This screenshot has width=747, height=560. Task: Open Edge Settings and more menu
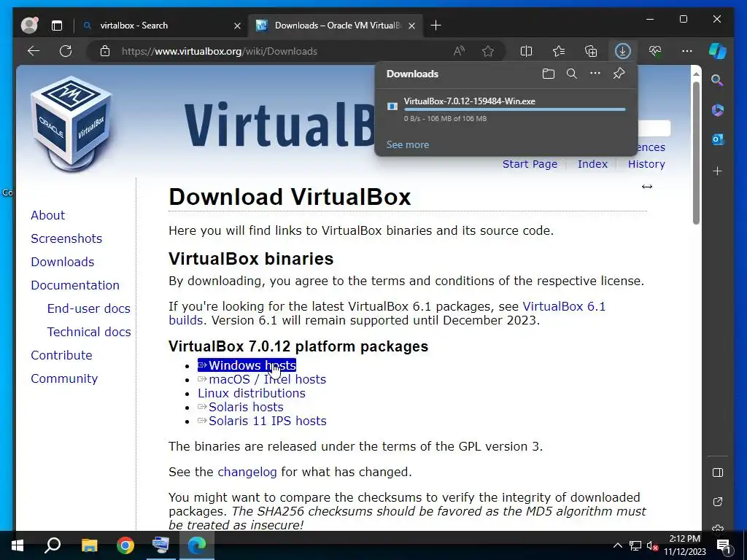(x=687, y=51)
